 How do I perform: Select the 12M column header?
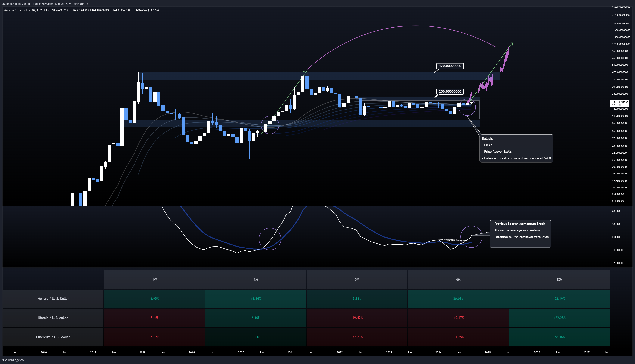coord(559,279)
